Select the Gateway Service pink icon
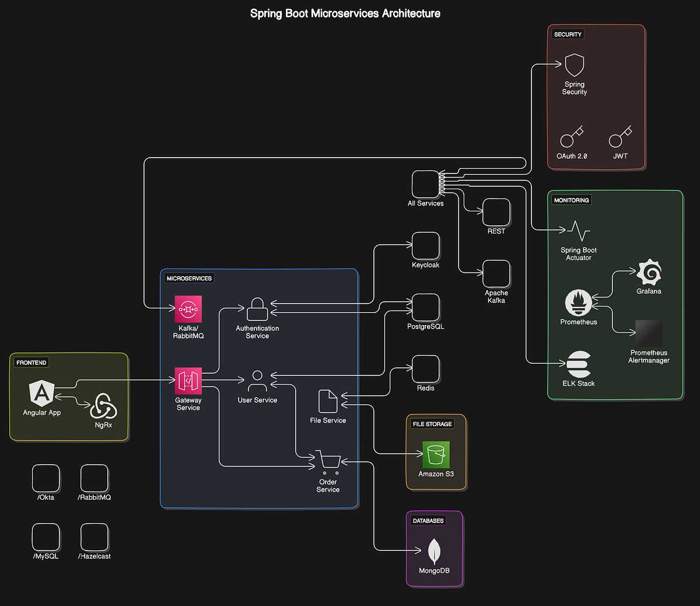 pyautogui.click(x=188, y=381)
